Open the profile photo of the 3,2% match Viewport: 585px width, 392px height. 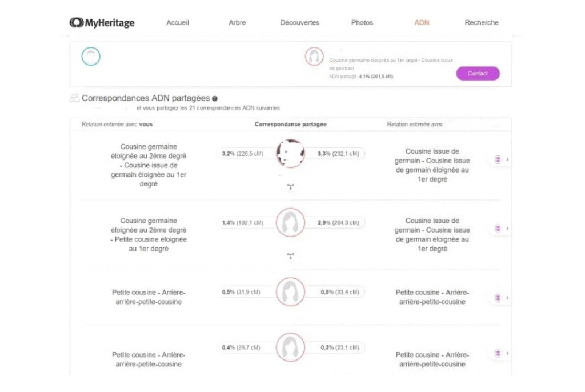(290, 153)
